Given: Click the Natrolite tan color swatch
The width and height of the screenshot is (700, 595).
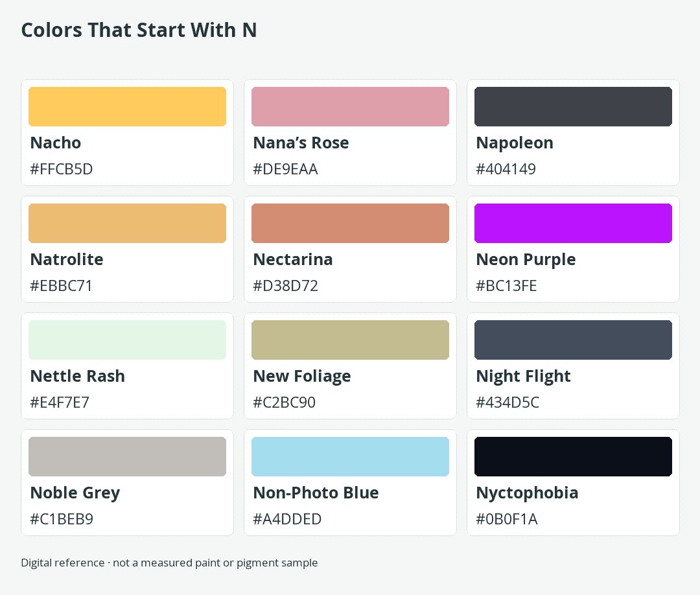Looking at the screenshot, I should tap(127, 223).
